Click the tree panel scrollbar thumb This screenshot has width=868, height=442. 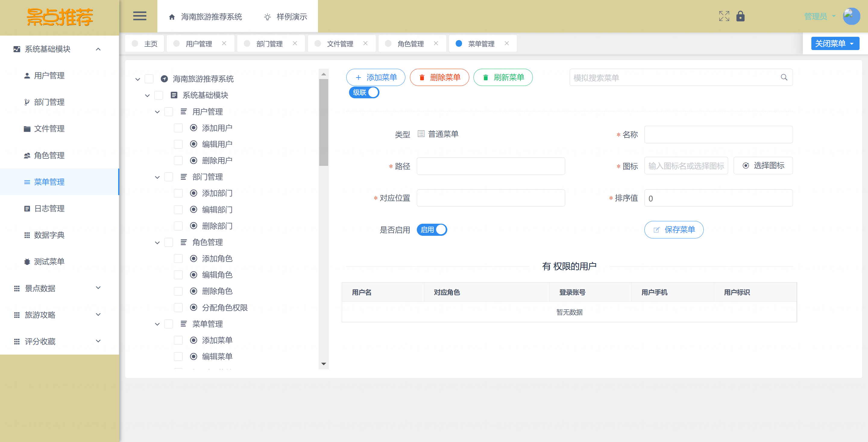tap(323, 123)
